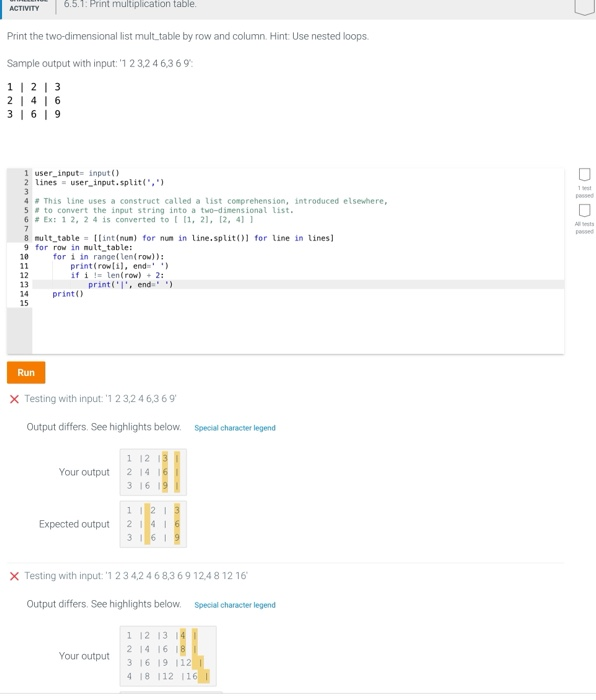Click text "Testing with input: '1 2 3,2 4 6,3 6 9'"
The image size is (596, 700).
pos(100,399)
